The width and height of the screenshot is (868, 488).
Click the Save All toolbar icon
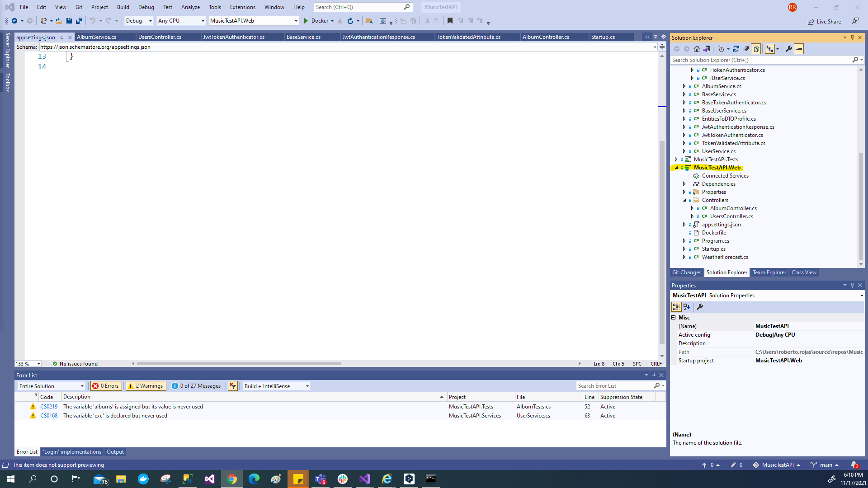click(79, 21)
